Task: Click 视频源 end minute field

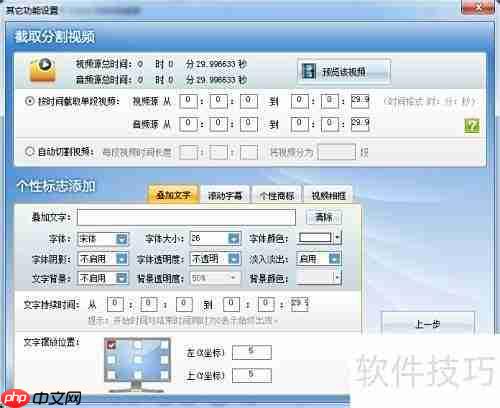Action: [330, 101]
